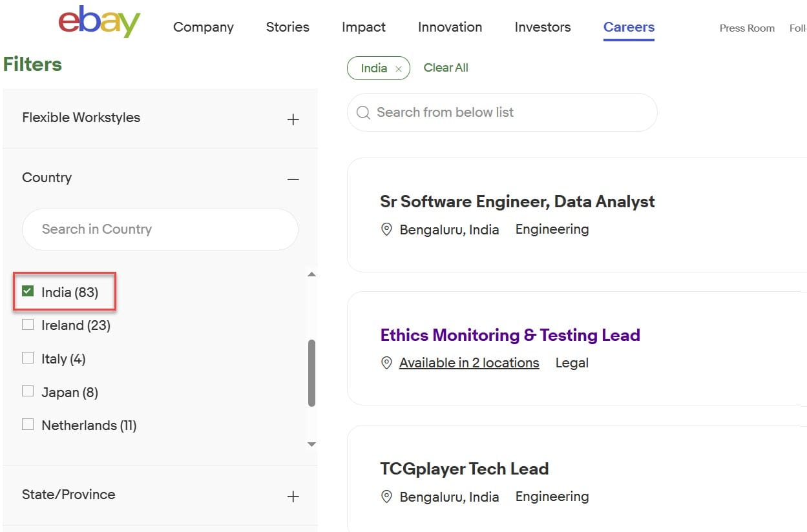Image resolution: width=807 pixels, height=532 pixels.
Task: Click the location pin icon for Ethics Monitoring job
Action: [x=386, y=363]
